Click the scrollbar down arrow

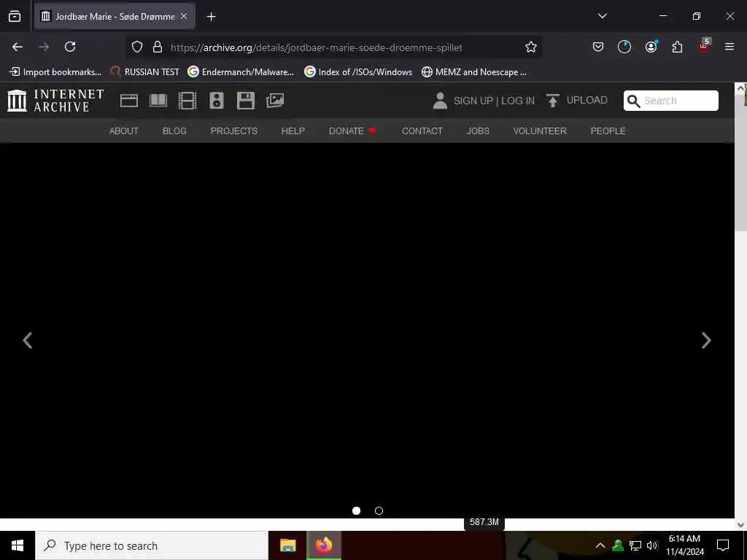point(741,524)
